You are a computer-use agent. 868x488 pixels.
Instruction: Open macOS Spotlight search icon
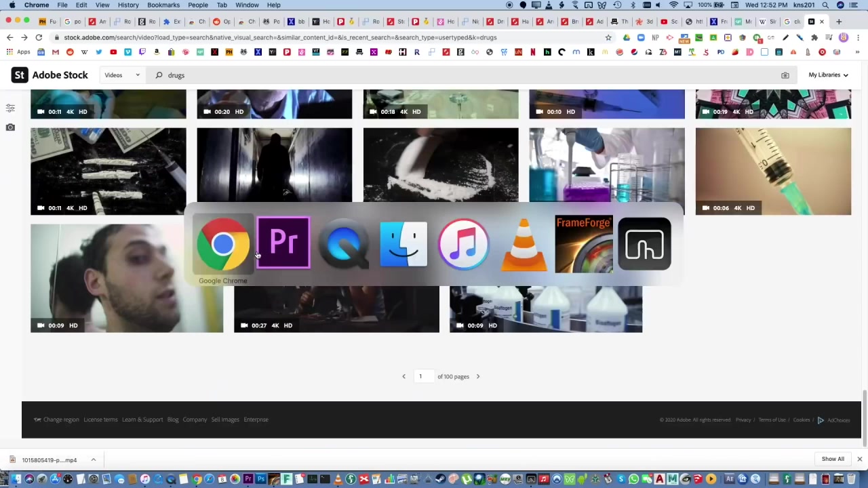coord(825,5)
